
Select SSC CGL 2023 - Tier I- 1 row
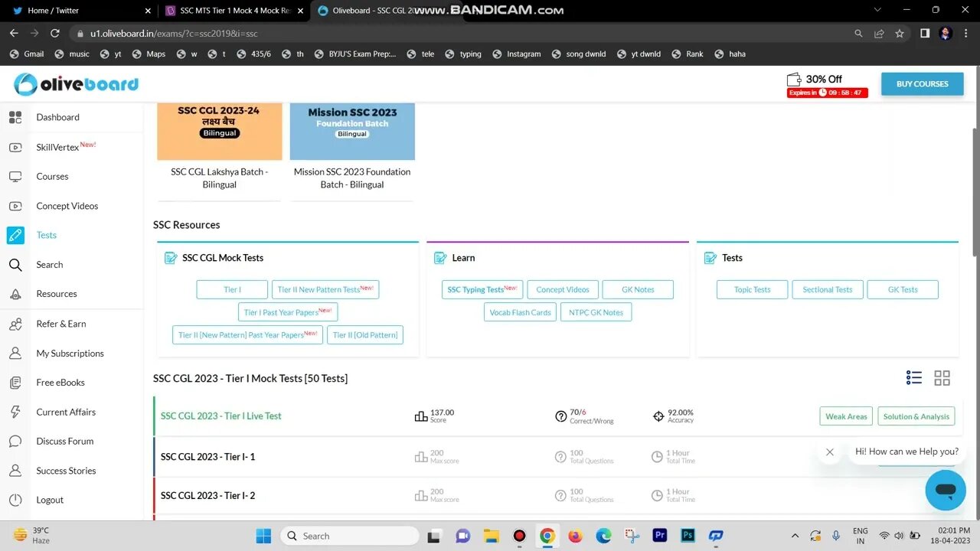click(557, 457)
